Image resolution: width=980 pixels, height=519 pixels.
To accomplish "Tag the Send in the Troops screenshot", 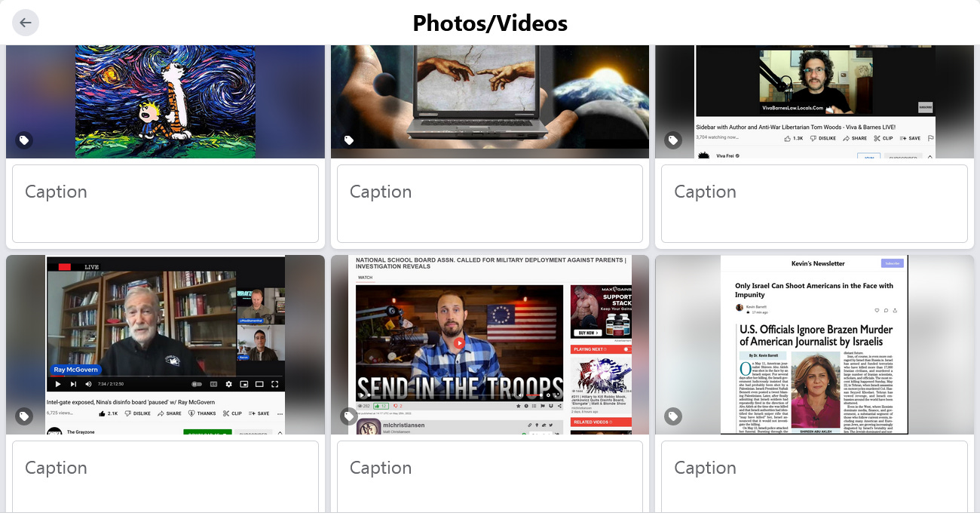I will 349,416.
